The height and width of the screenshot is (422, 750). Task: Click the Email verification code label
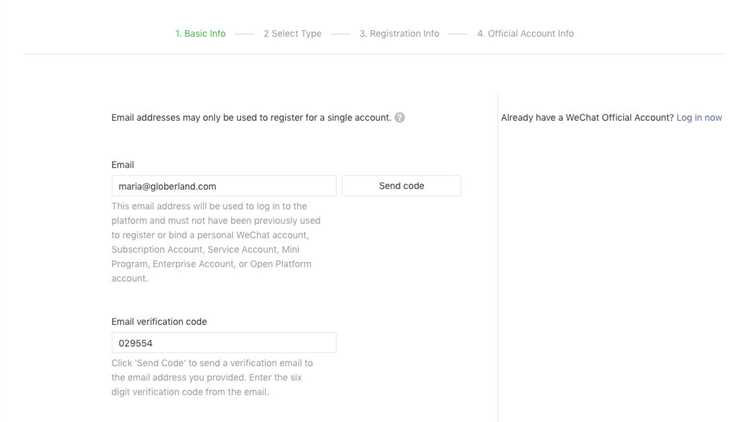pos(159,322)
